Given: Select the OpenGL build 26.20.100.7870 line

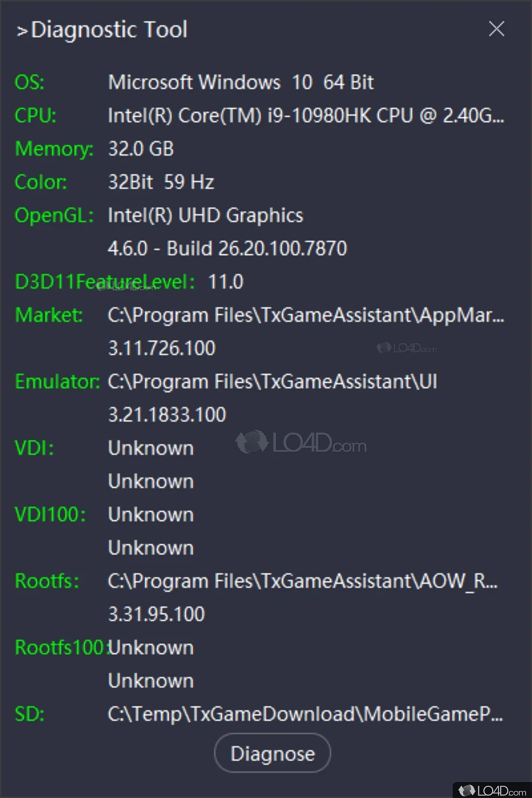Looking at the screenshot, I should [x=227, y=248].
